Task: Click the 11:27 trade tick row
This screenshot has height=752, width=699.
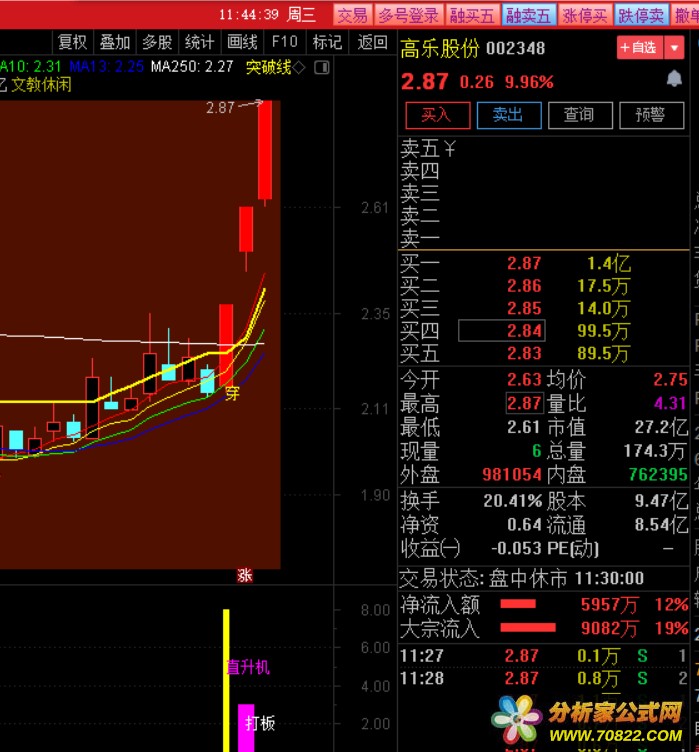Action: pos(544,656)
